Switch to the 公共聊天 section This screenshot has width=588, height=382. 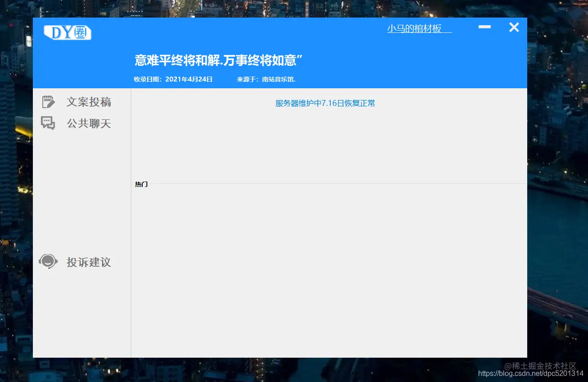tap(88, 123)
